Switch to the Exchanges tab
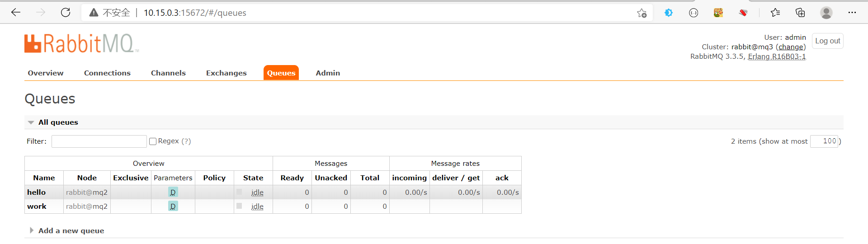This screenshot has width=868, height=244. tap(226, 73)
